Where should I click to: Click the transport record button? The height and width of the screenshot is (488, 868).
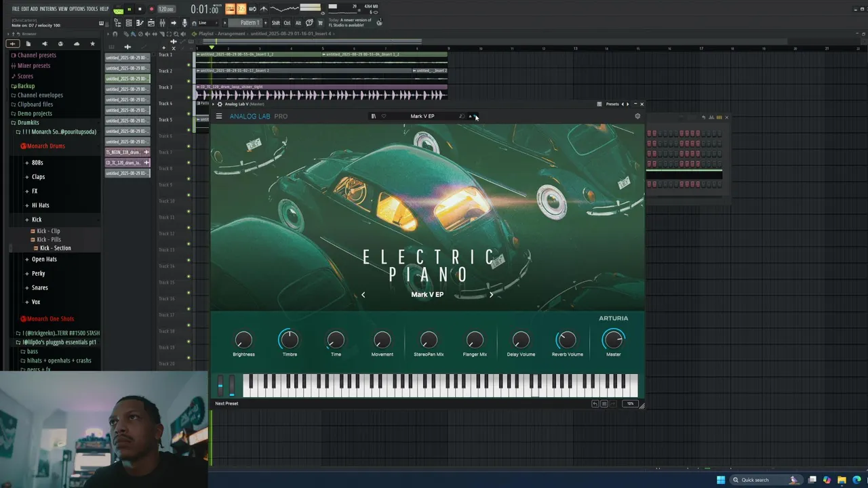(x=151, y=9)
